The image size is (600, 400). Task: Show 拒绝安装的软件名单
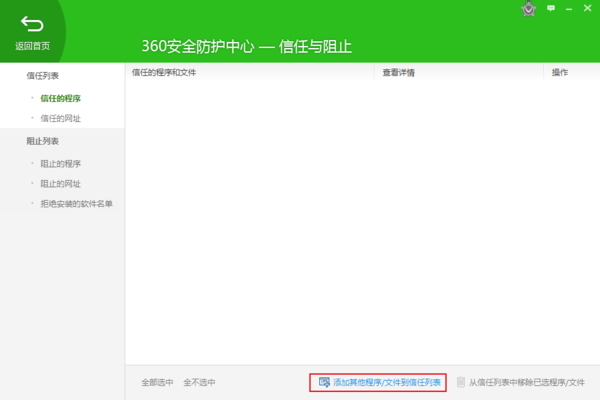point(76,204)
